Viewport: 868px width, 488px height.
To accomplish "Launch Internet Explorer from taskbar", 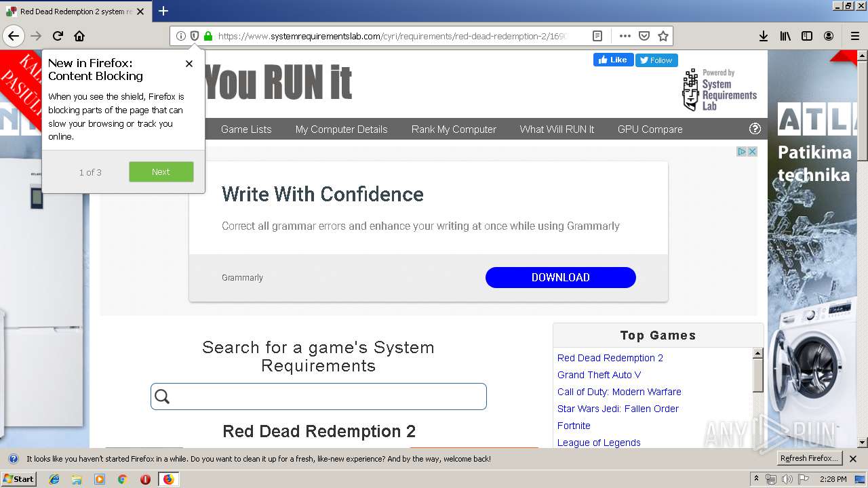I will click(x=54, y=479).
